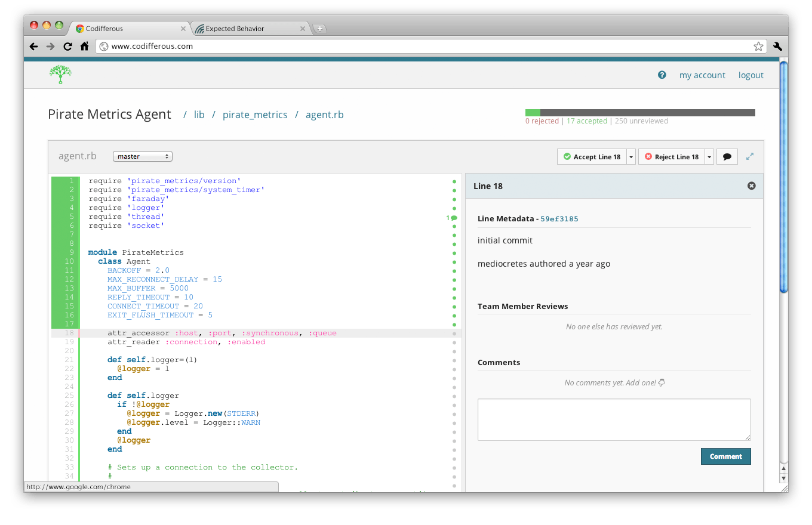Click the browser forward arrow
Screen dimensions: 812x525
click(50, 47)
